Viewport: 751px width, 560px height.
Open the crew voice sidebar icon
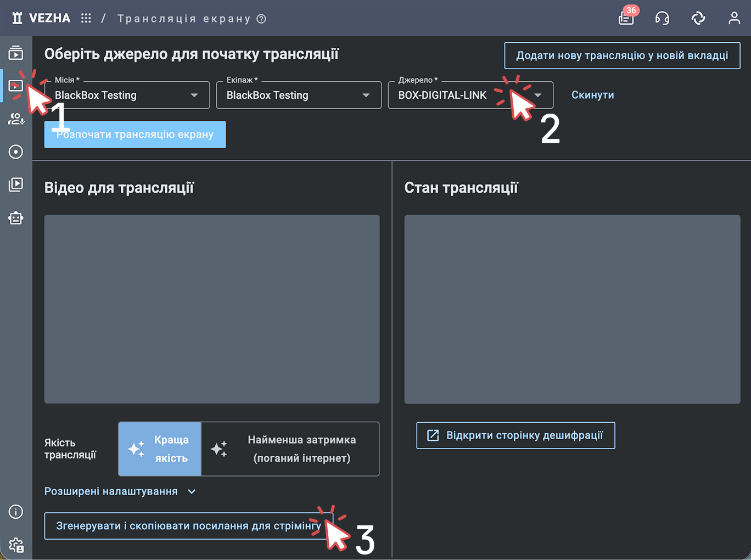click(16, 119)
